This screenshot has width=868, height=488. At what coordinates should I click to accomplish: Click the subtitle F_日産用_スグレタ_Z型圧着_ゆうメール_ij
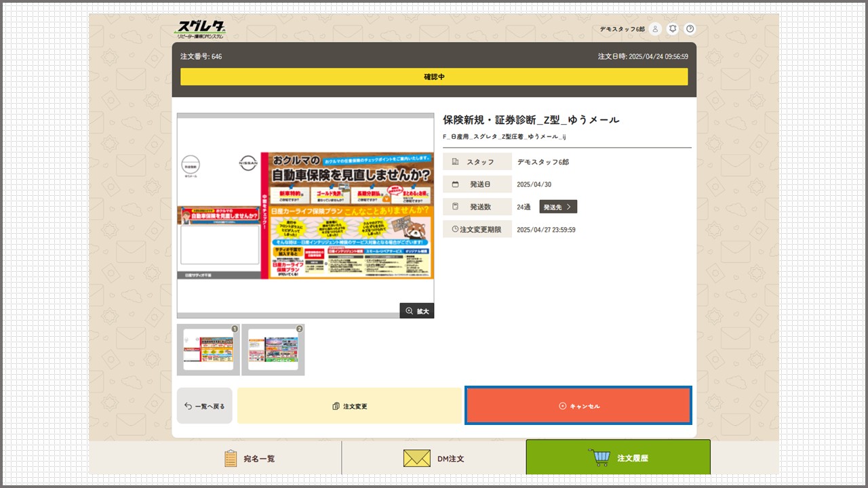click(505, 136)
